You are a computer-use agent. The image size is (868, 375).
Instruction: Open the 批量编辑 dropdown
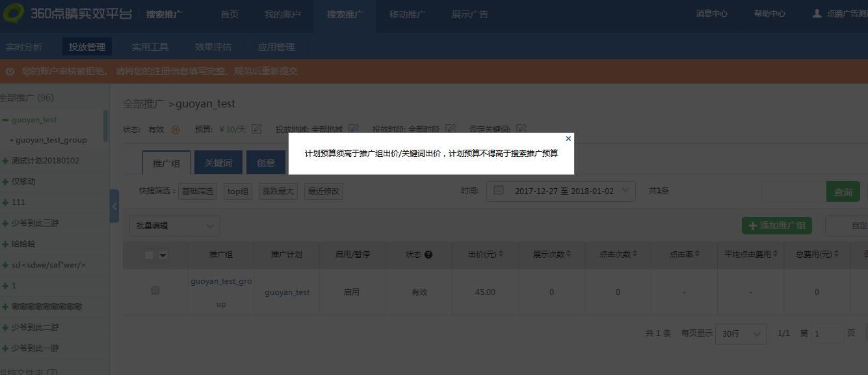[x=174, y=225]
